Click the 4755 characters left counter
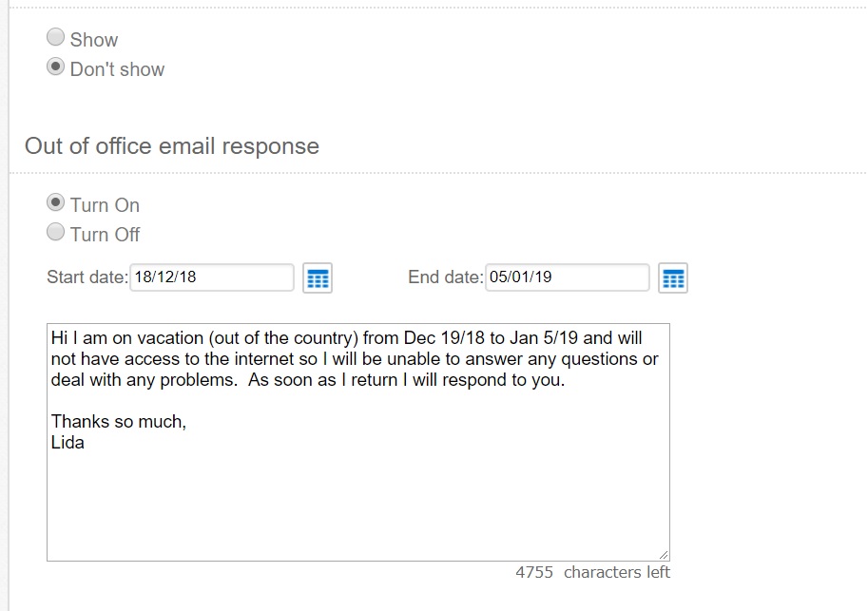Screen dimensions: 868x611 coord(593,572)
